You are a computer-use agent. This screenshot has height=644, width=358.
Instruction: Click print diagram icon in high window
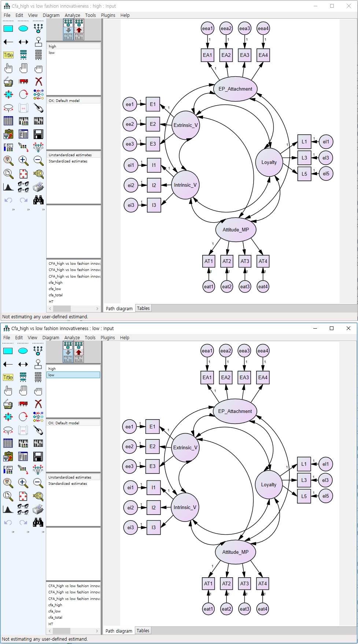(x=38, y=187)
